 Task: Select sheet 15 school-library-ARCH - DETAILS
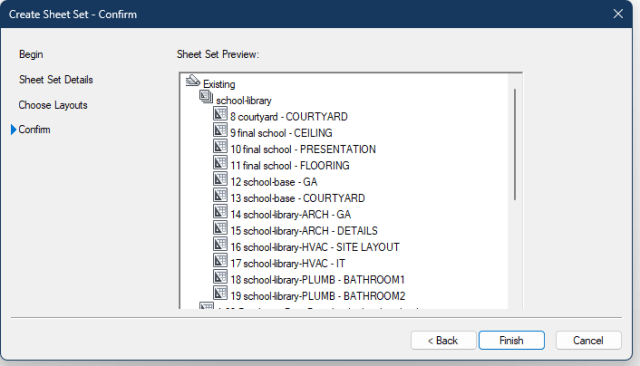click(304, 231)
